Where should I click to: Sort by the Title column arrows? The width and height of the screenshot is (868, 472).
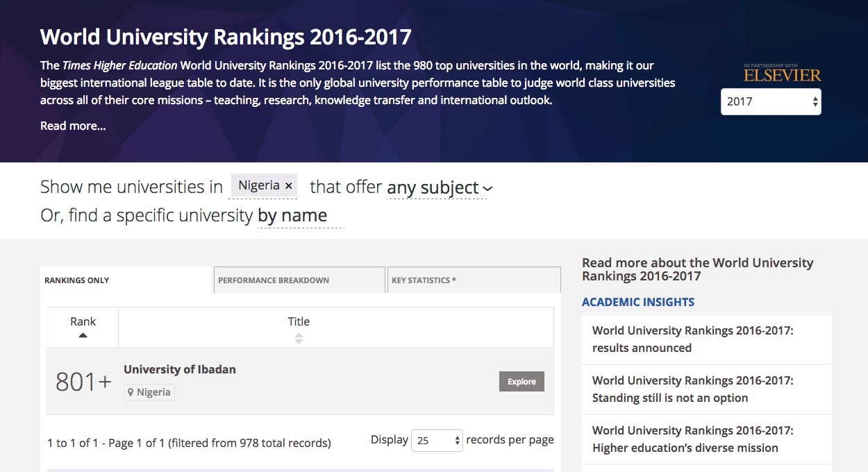pyautogui.click(x=299, y=338)
